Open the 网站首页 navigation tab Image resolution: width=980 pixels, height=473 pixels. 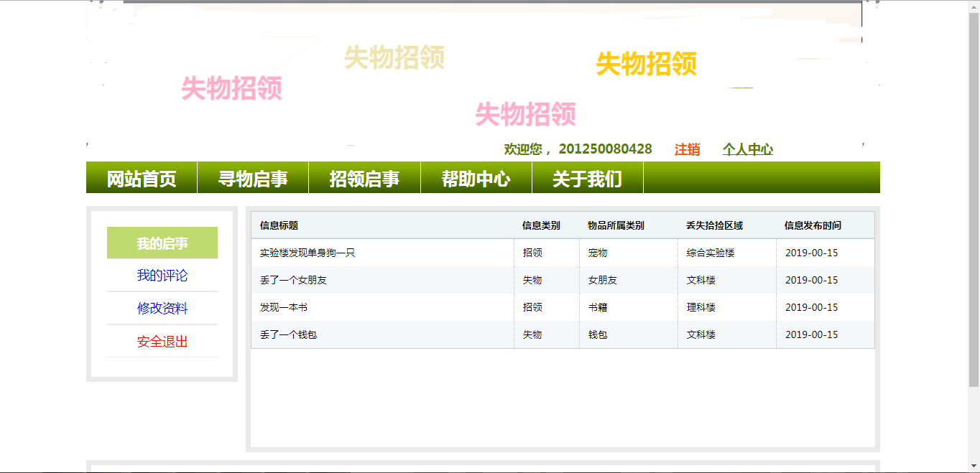pos(142,178)
